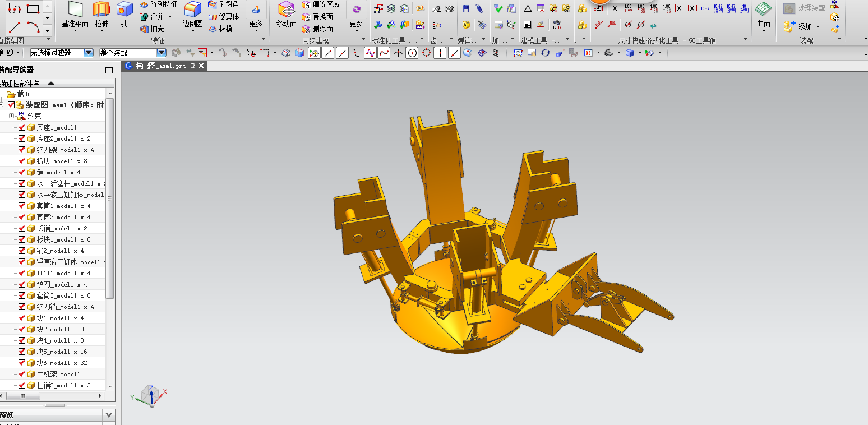The width and height of the screenshot is (868, 425).
Task: Click the 添加 add component icon
Action: (x=789, y=26)
